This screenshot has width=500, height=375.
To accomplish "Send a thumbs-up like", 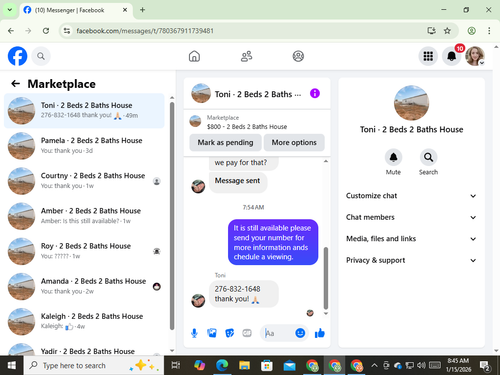I will (x=320, y=333).
